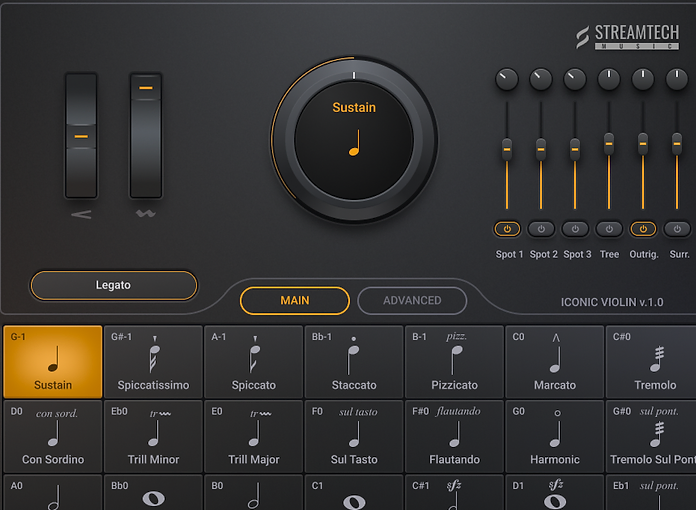Screen dimensions: 696x510
Task: Enable the Spot 3 microphone power button
Action: click(575, 229)
